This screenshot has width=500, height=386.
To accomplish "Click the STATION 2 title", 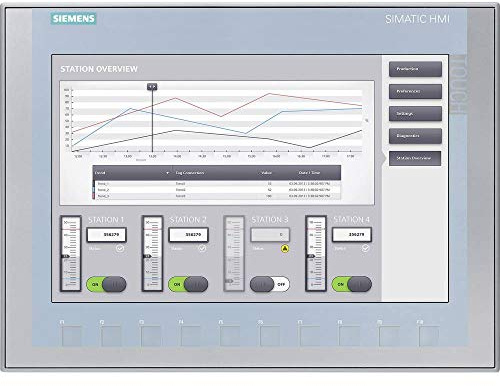I will [x=188, y=220].
